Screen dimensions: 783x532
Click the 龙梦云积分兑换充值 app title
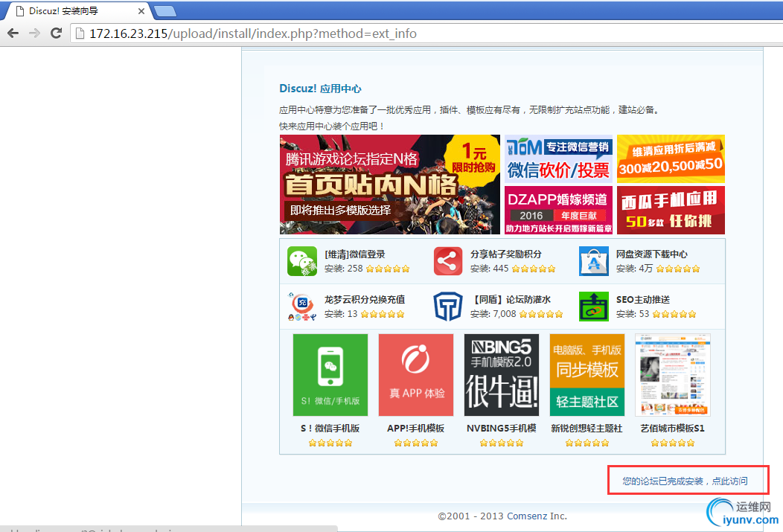click(365, 300)
